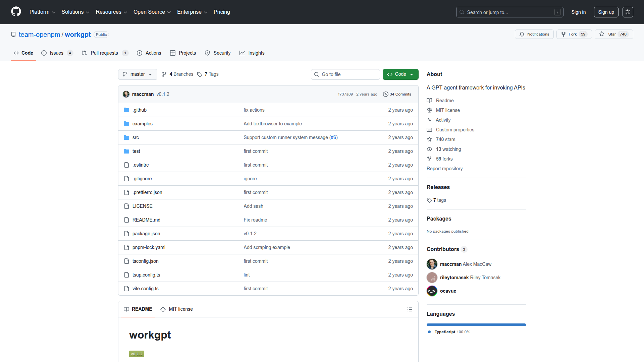Click the TypeScript language bar
644x362 pixels.
476,324
